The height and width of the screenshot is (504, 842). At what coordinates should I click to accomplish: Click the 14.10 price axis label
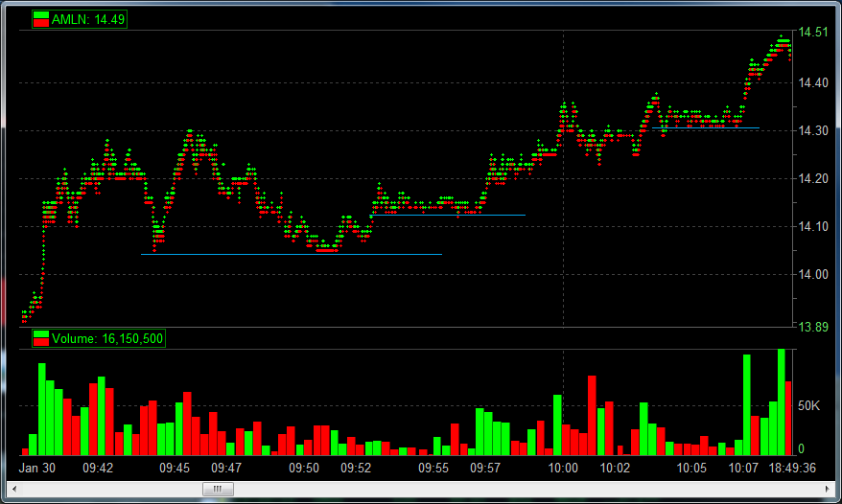(x=813, y=226)
